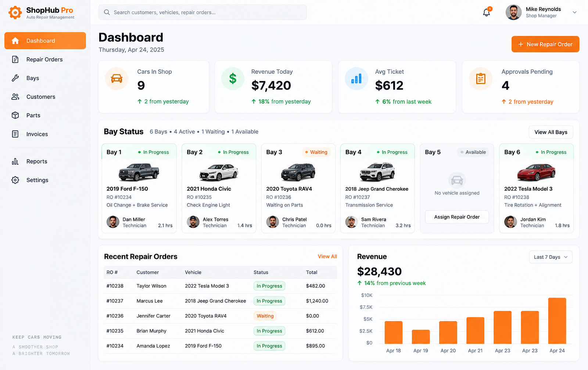
Task: Open the notifications bell
Action: point(487,12)
